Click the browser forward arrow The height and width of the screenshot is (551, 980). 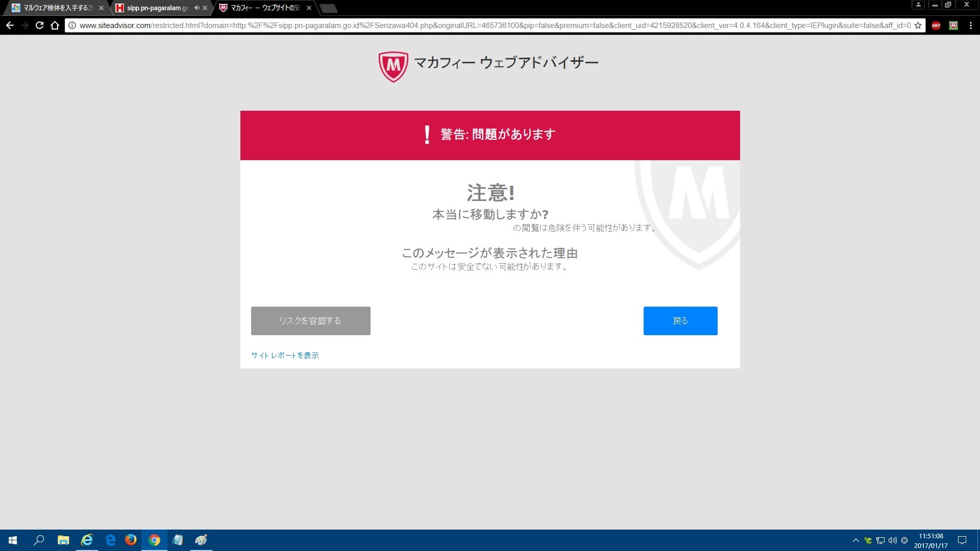click(x=24, y=25)
